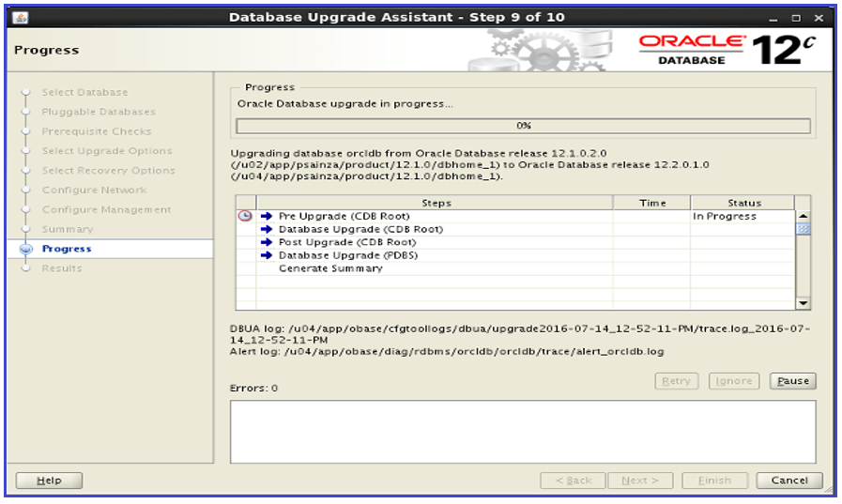Select the Configure Network wizard step
Image resolution: width=842 pixels, height=504 pixels.
[x=95, y=190]
